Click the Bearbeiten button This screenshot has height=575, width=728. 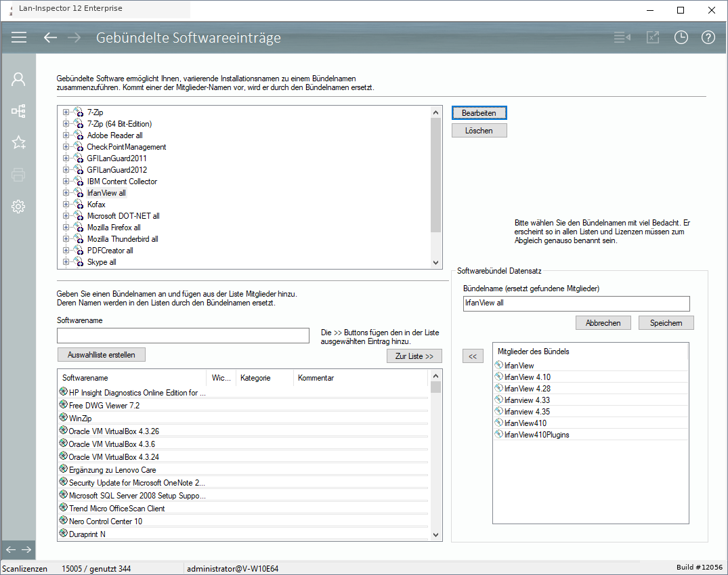click(x=479, y=113)
